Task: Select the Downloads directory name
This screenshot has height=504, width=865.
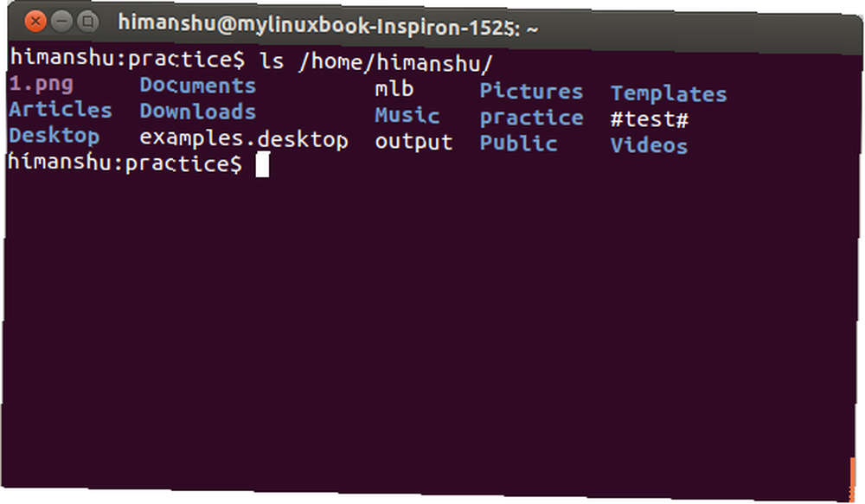Action: pyautogui.click(x=197, y=112)
